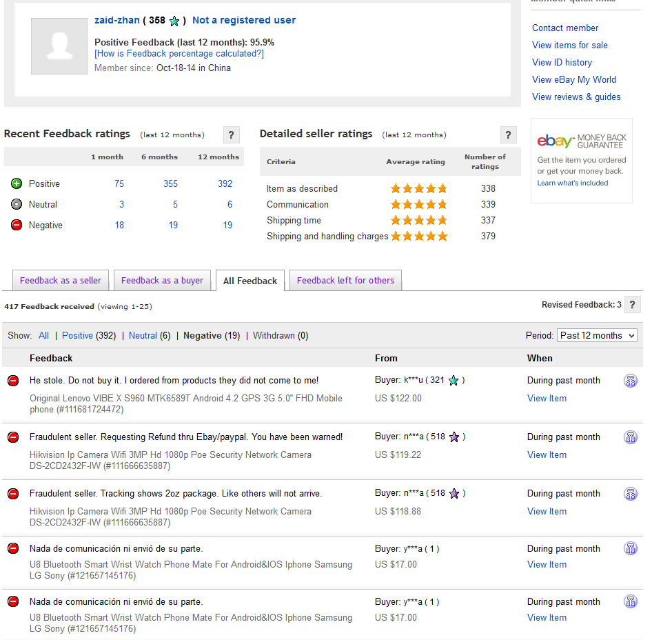Open View eBay My World link
The width and height of the screenshot is (672, 640).
click(574, 80)
